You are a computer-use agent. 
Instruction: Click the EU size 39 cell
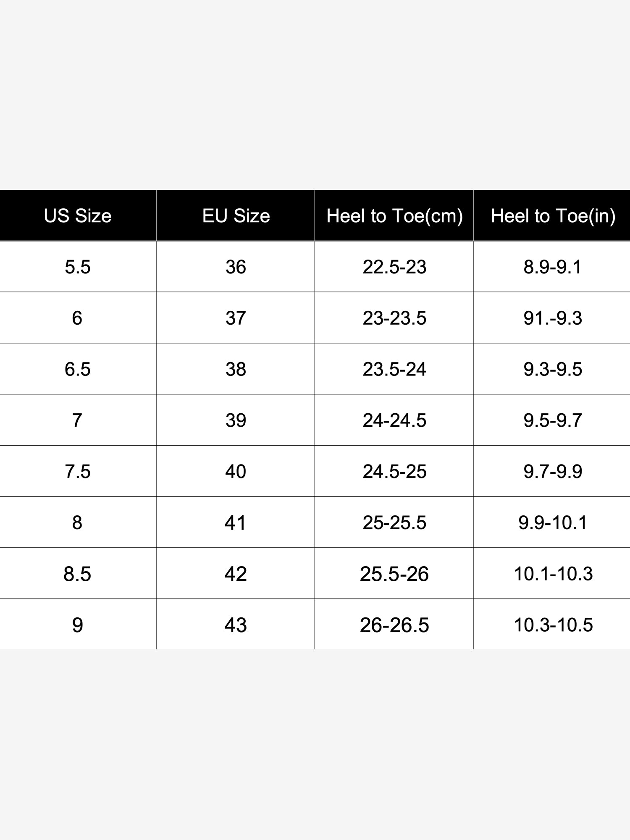click(x=236, y=420)
